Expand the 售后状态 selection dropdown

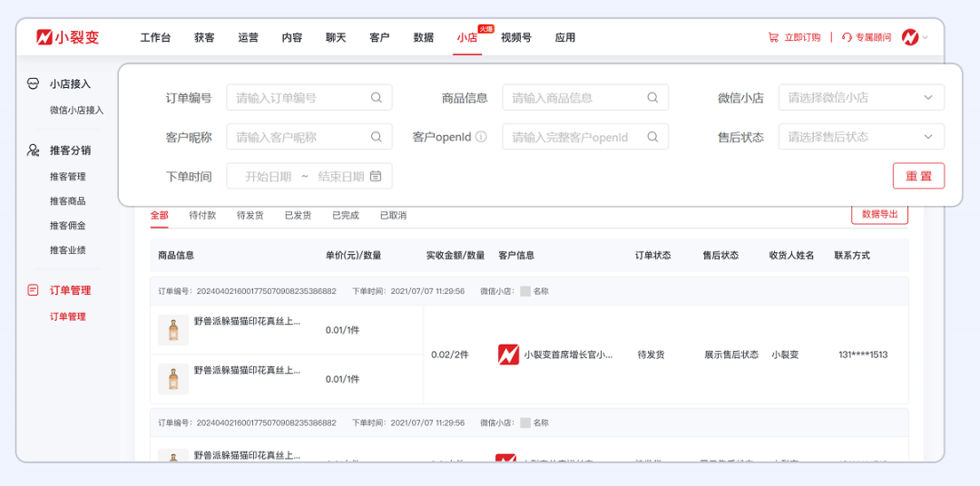(928, 138)
